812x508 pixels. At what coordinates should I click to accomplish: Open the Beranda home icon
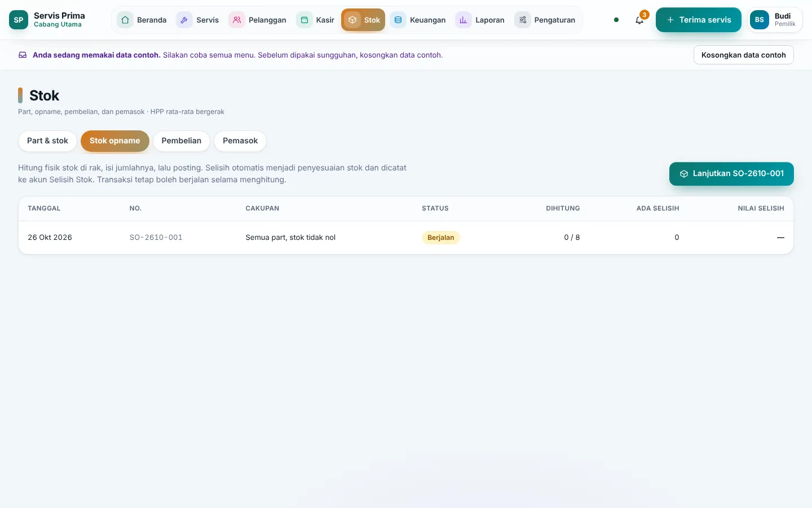pos(125,20)
